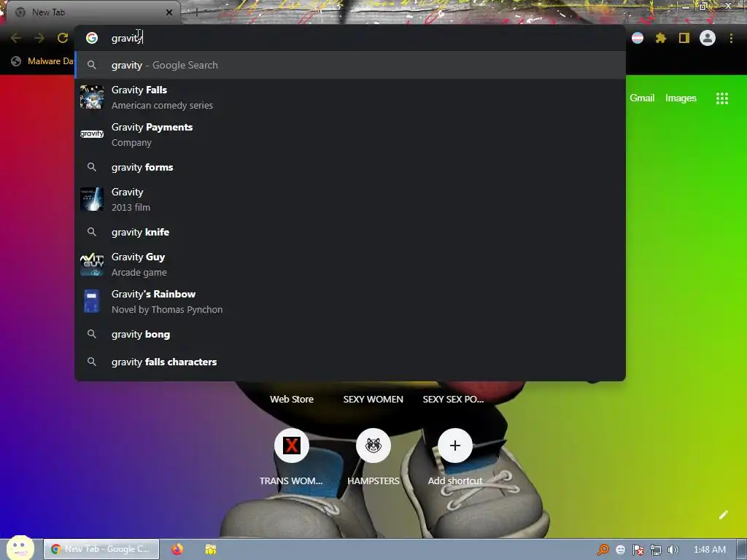This screenshot has height=560, width=747.
Task: Click the Customize Chrome pencil icon
Action: [x=723, y=515]
